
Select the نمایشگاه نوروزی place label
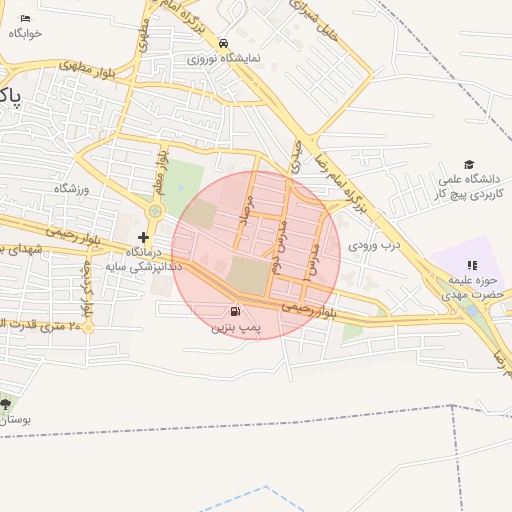pos(223,59)
